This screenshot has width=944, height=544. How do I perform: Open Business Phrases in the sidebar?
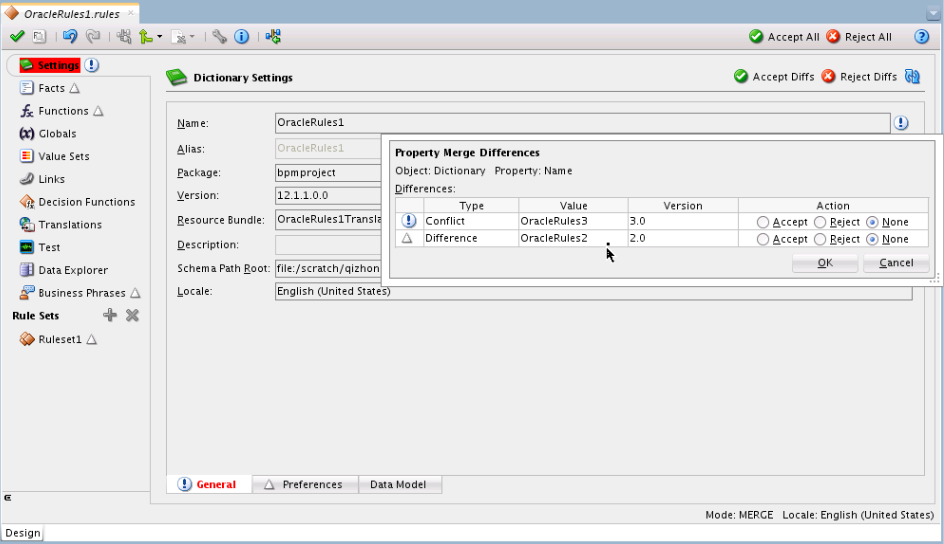click(73, 293)
